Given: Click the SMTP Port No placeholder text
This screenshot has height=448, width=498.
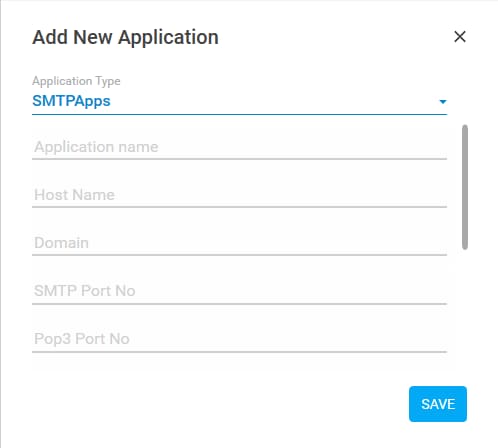Looking at the screenshot, I should pos(85,291).
